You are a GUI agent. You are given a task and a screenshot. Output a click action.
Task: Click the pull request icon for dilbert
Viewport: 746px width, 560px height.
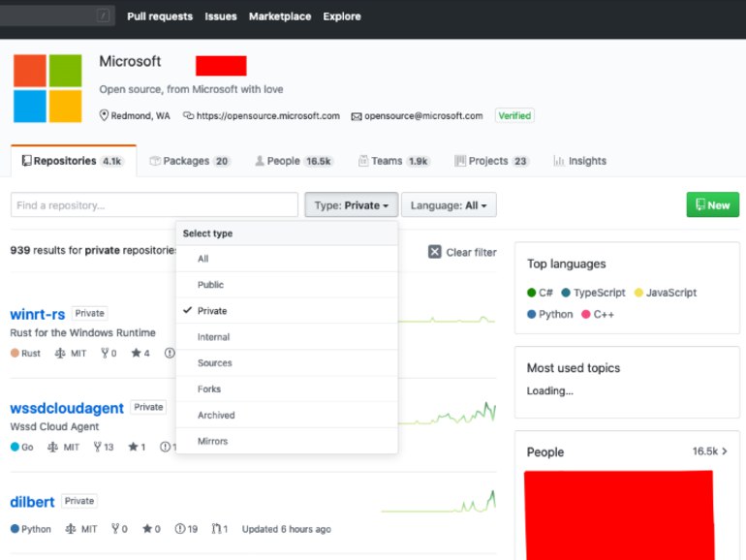tap(216, 529)
